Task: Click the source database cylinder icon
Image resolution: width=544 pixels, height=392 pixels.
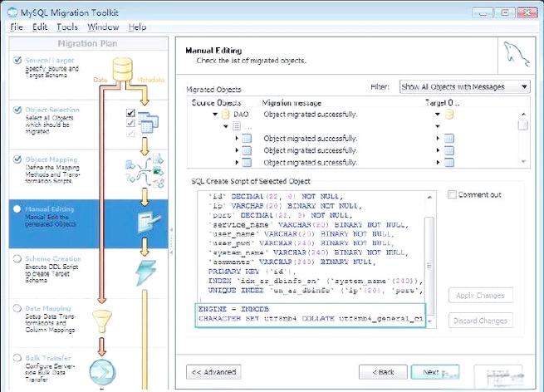Action: tap(122, 69)
